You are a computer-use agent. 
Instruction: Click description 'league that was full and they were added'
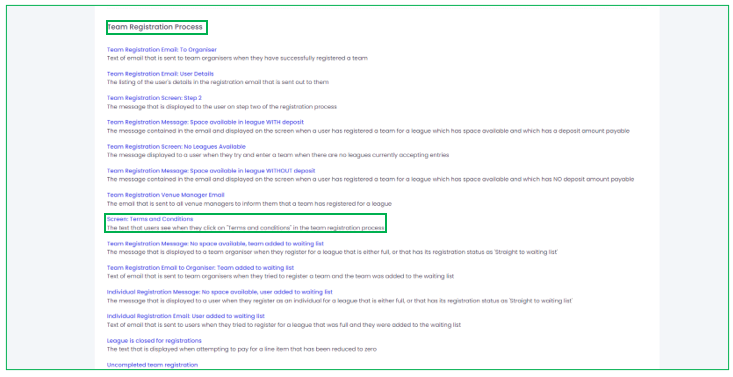(x=284, y=325)
